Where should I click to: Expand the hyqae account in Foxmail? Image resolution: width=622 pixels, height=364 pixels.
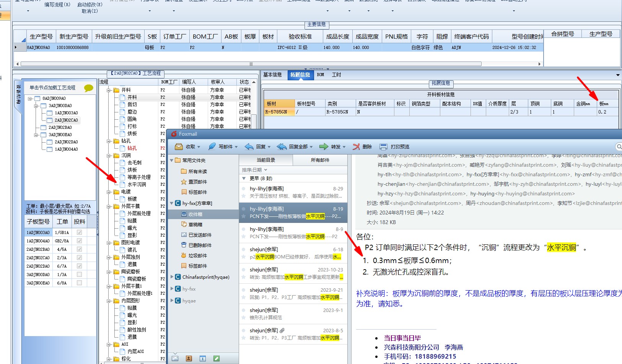click(x=172, y=301)
